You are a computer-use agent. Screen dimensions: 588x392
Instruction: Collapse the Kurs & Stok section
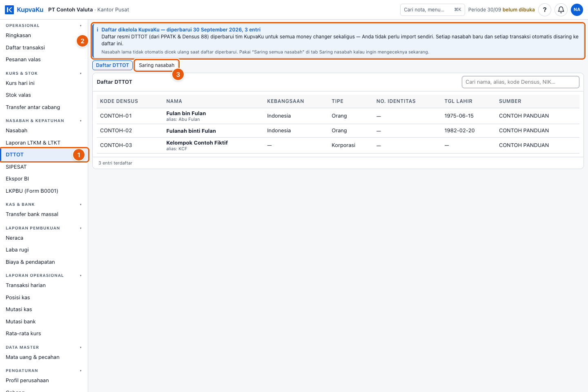click(x=81, y=73)
